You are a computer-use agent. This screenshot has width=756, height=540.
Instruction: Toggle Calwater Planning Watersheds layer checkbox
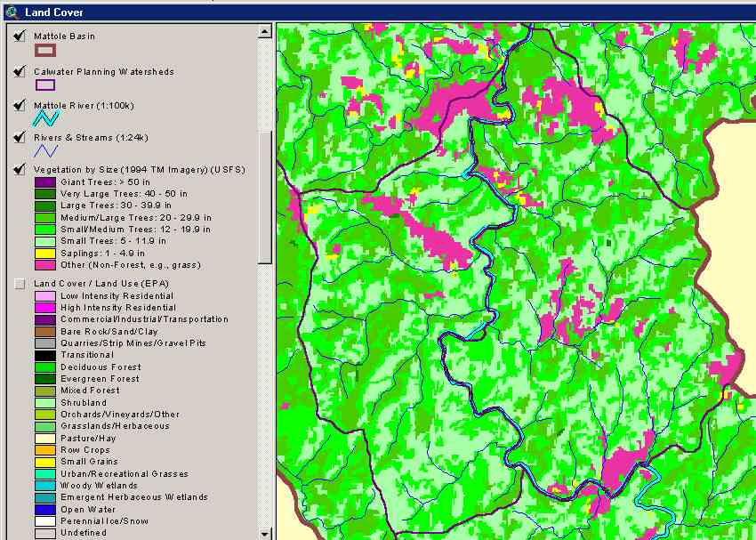click(x=20, y=71)
